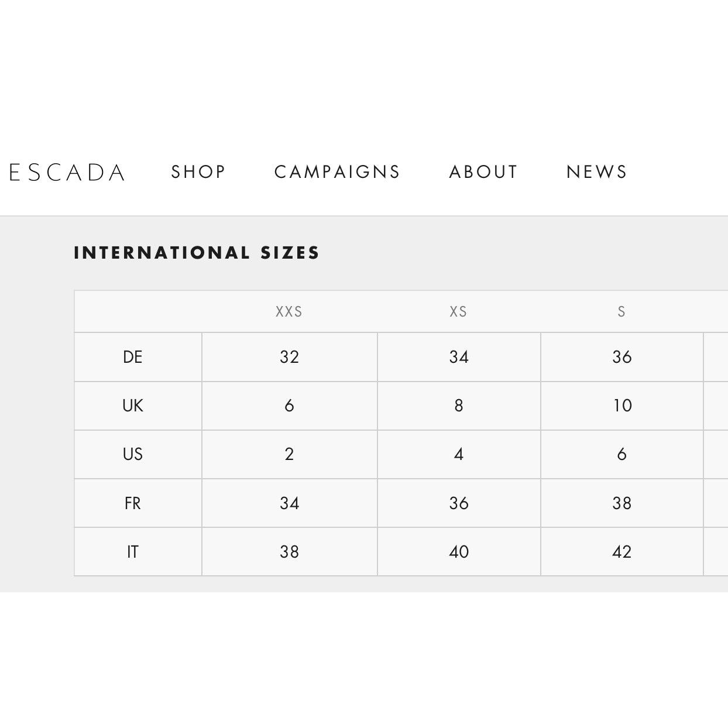The image size is (728, 728).
Task: Click the ESCADA logo
Action: 67,172
